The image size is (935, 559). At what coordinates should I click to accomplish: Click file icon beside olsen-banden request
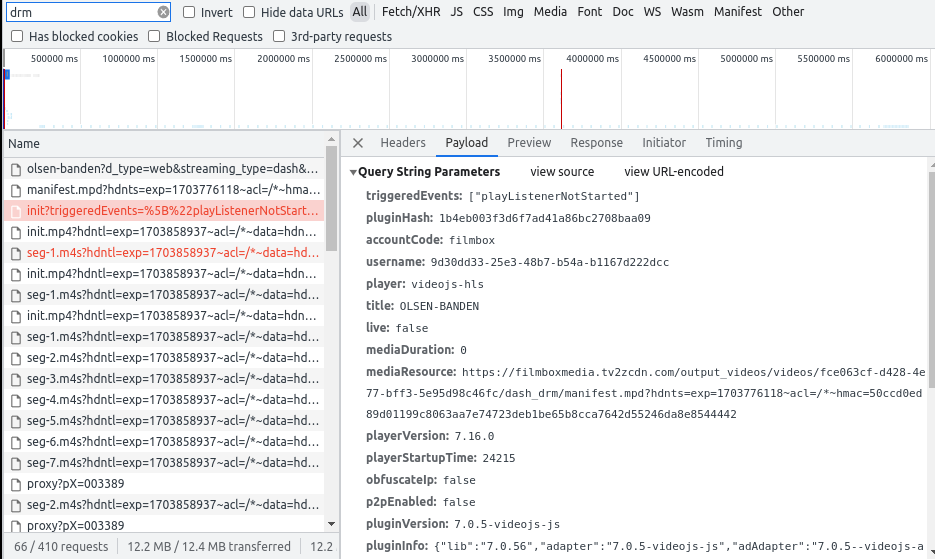point(16,169)
